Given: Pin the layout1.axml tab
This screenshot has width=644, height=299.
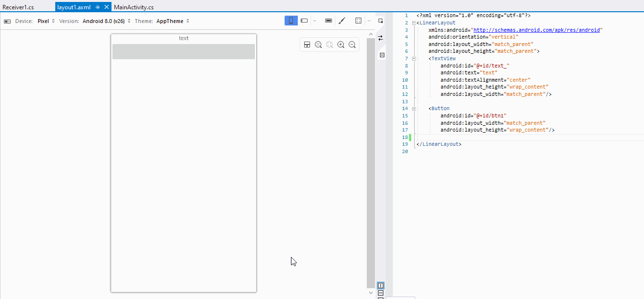Looking at the screenshot, I should [97, 7].
